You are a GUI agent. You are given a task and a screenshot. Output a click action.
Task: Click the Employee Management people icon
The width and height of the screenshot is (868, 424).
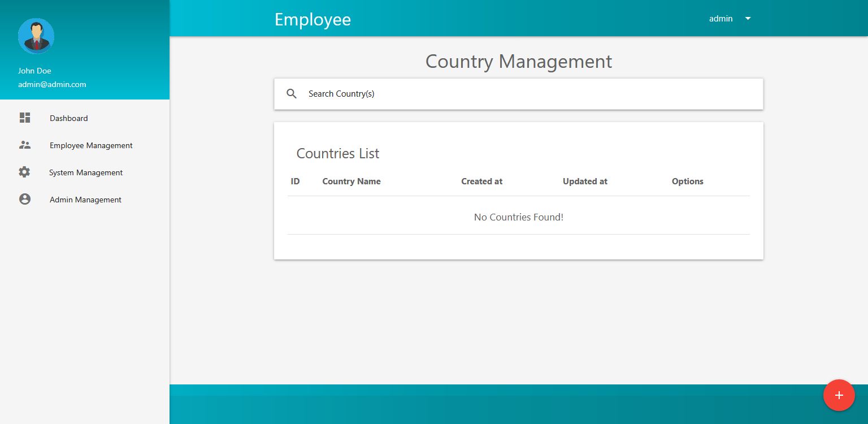click(25, 145)
